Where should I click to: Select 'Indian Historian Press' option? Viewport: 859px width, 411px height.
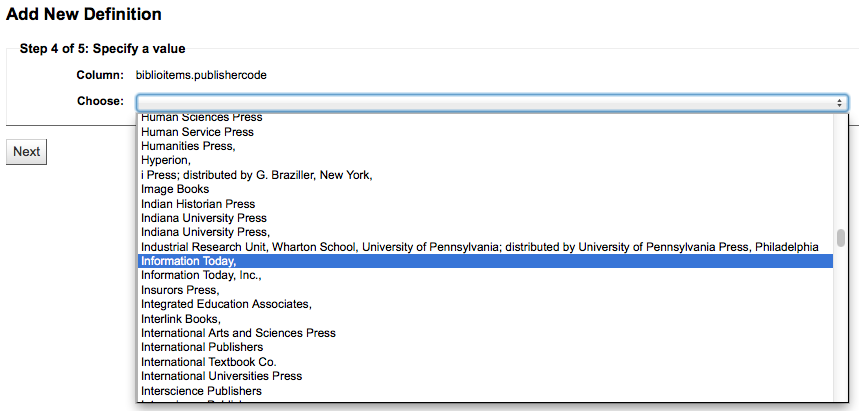click(x=198, y=204)
